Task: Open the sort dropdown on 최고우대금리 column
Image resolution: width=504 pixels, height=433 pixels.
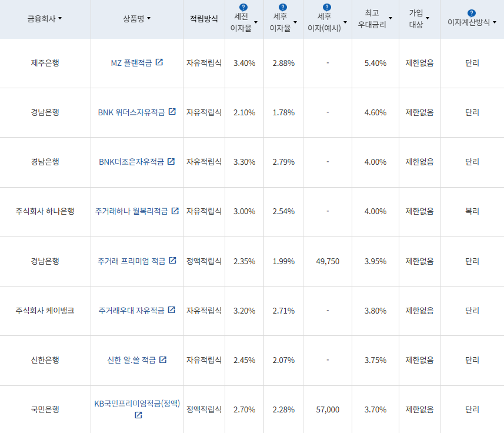Action: [391, 19]
